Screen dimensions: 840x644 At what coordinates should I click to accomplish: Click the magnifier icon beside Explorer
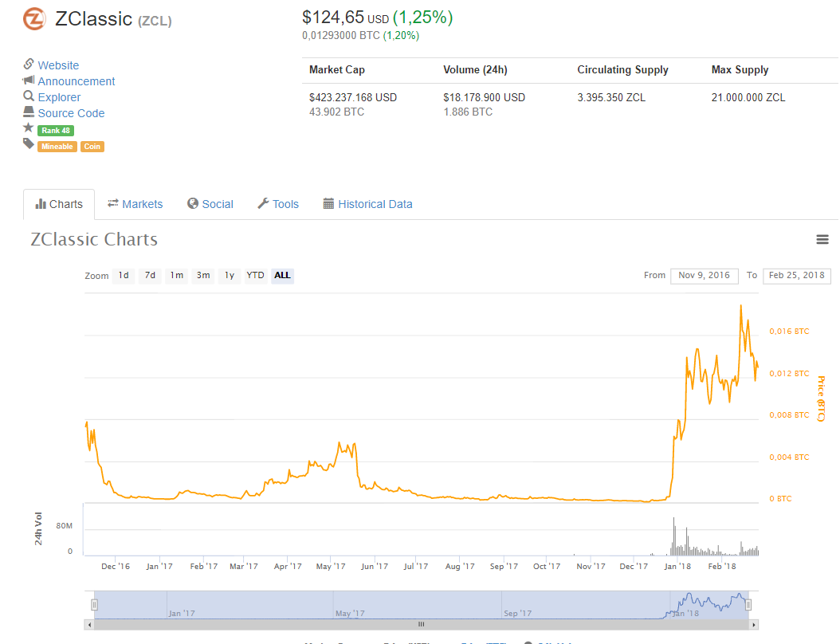pos(29,96)
